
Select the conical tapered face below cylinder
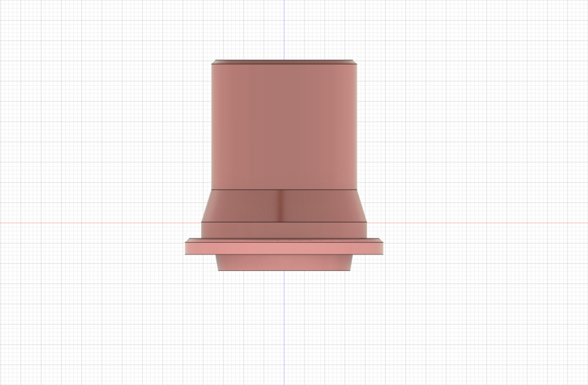(x=284, y=206)
